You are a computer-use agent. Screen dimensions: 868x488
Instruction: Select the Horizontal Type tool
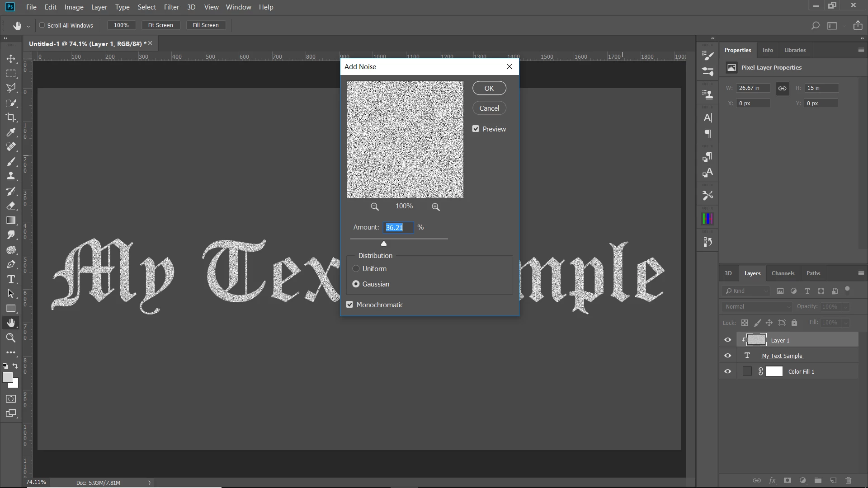11,279
